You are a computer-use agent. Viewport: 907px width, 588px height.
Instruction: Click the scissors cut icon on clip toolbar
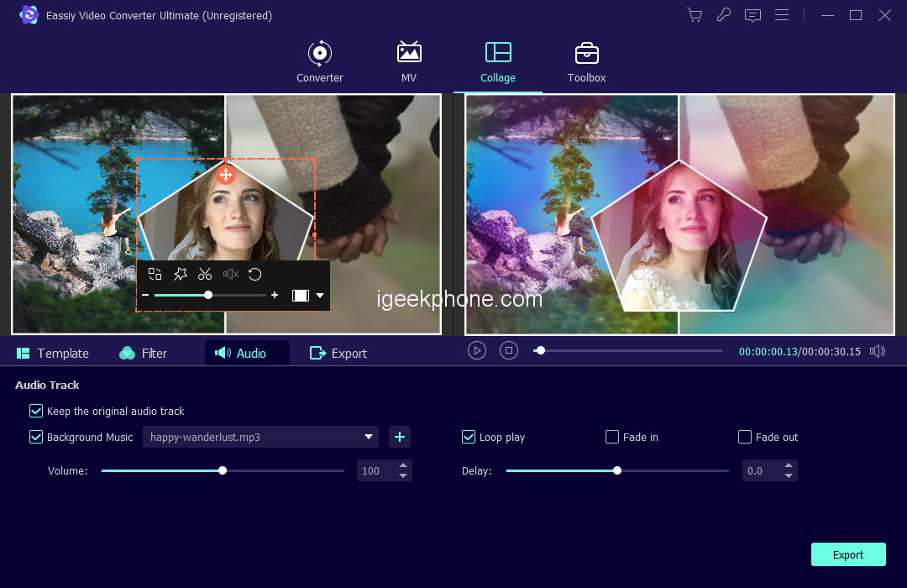(205, 274)
